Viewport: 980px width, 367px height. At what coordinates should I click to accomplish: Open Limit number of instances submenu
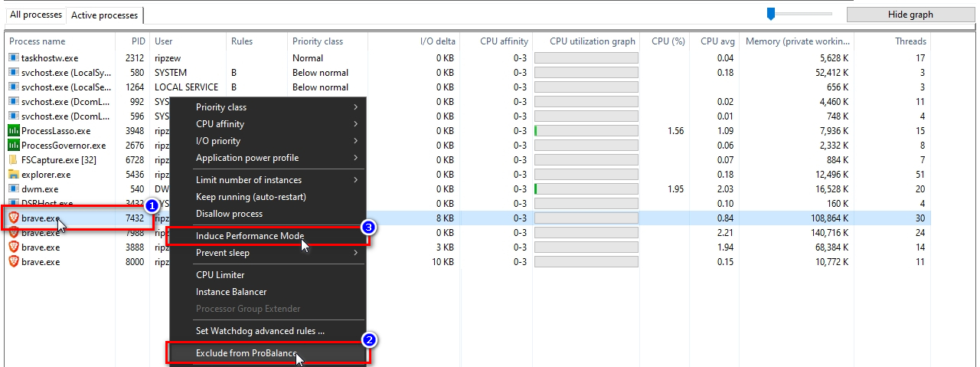(x=266, y=180)
